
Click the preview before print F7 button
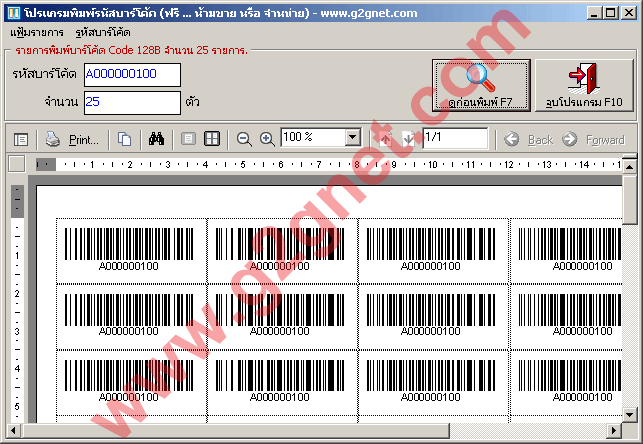click(481, 85)
